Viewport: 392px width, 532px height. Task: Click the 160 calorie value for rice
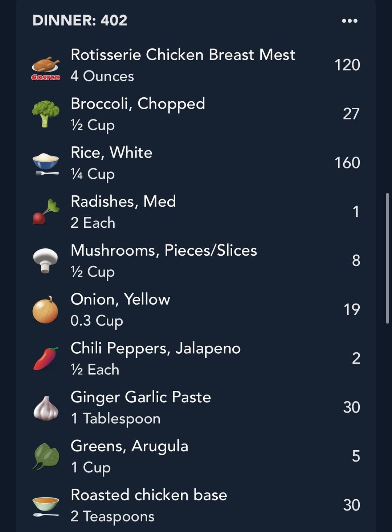[347, 163]
